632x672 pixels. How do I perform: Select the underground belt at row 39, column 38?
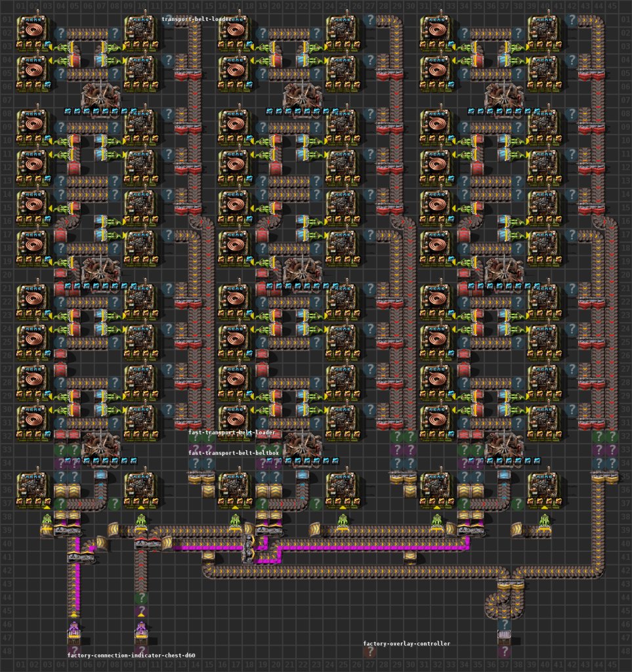point(518,530)
